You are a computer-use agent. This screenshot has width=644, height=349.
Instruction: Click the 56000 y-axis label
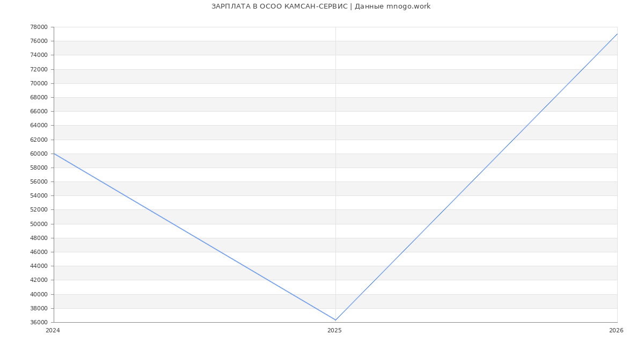39,181
